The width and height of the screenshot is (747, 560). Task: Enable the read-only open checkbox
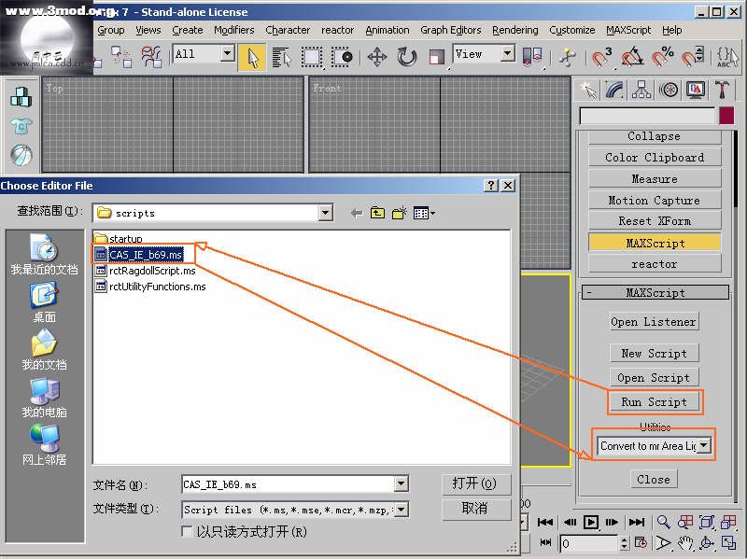(188, 531)
